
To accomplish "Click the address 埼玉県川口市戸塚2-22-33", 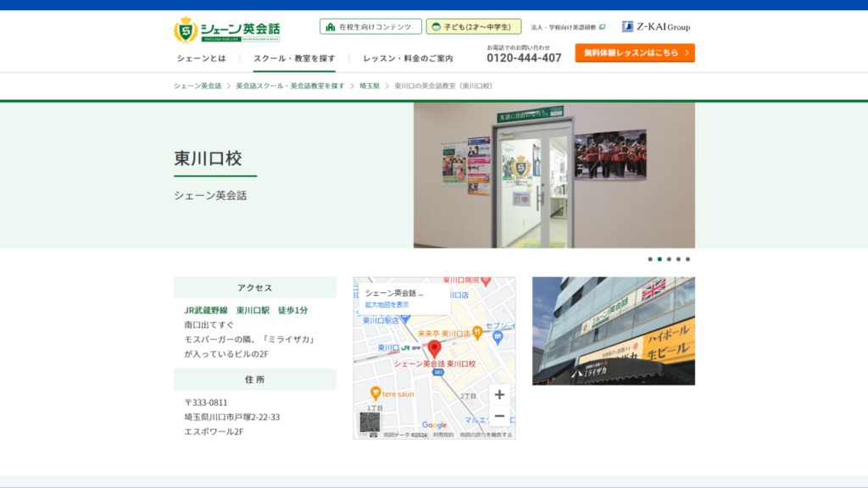I will click(x=232, y=417).
